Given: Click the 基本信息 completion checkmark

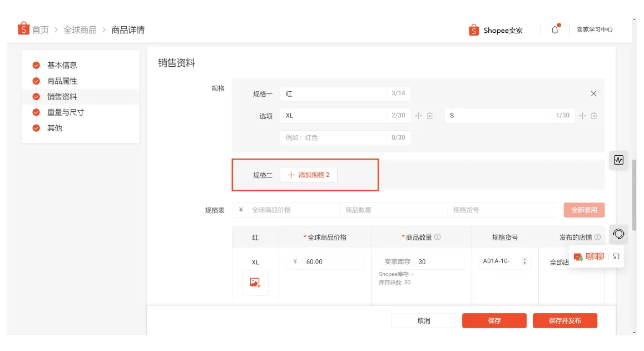Looking at the screenshot, I should click(37, 65).
